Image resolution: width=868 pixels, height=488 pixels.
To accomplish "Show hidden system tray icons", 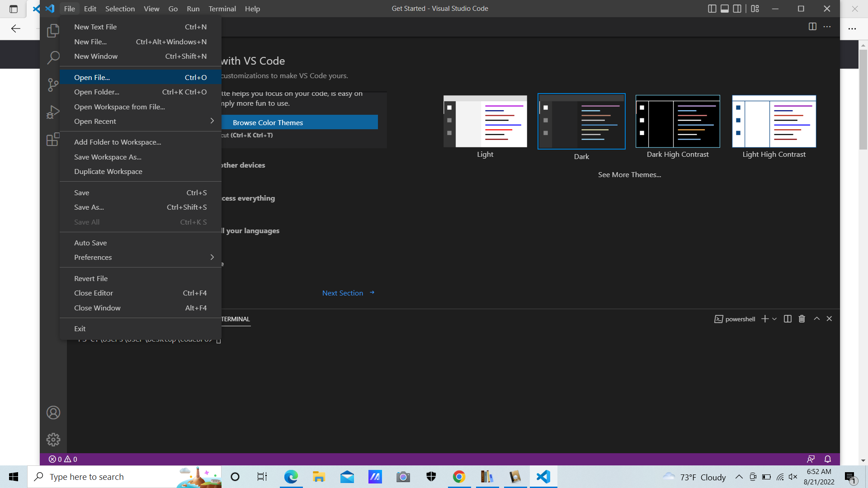I will (x=739, y=477).
